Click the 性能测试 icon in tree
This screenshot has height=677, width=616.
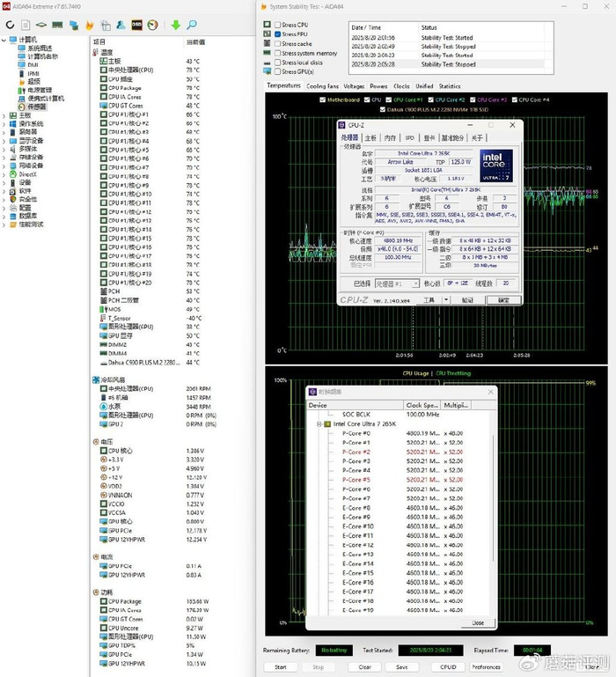point(13,224)
